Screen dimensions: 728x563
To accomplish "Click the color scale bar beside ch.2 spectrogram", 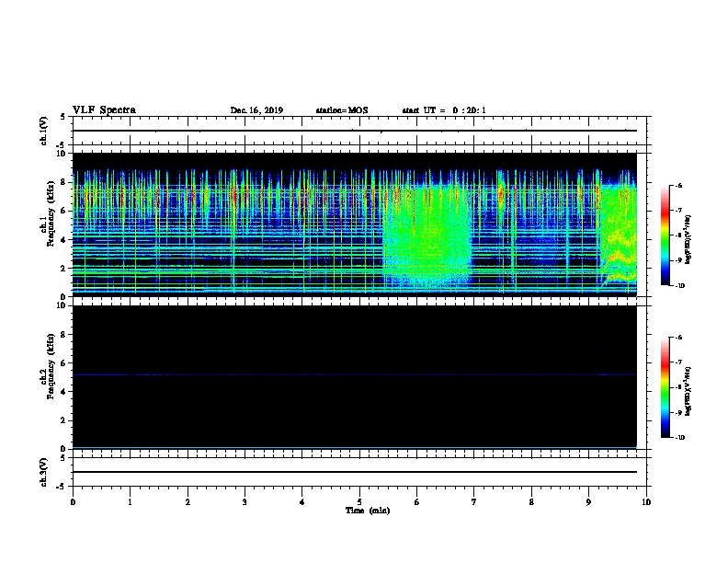I will [x=665, y=387].
